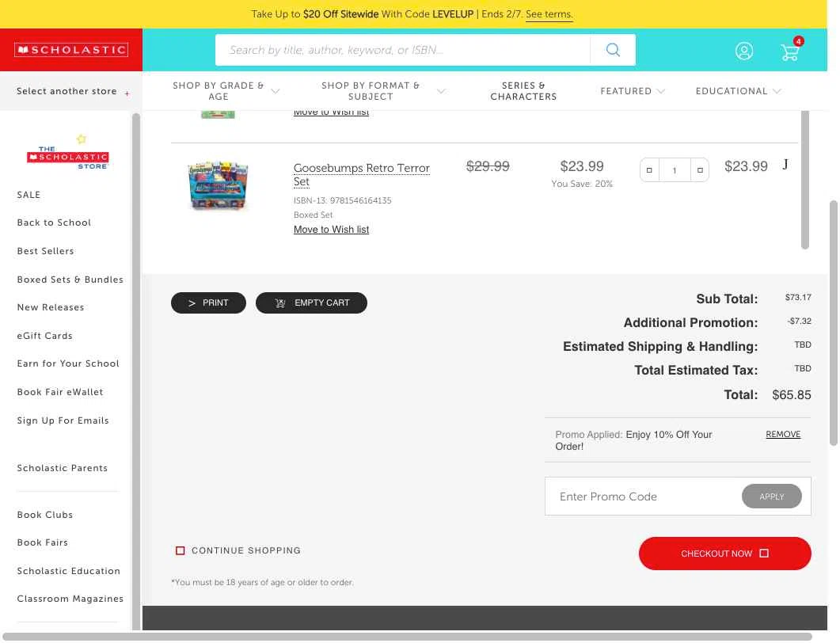This screenshot has height=643, width=840.
Task: Click the search input field
Action: coord(403,50)
